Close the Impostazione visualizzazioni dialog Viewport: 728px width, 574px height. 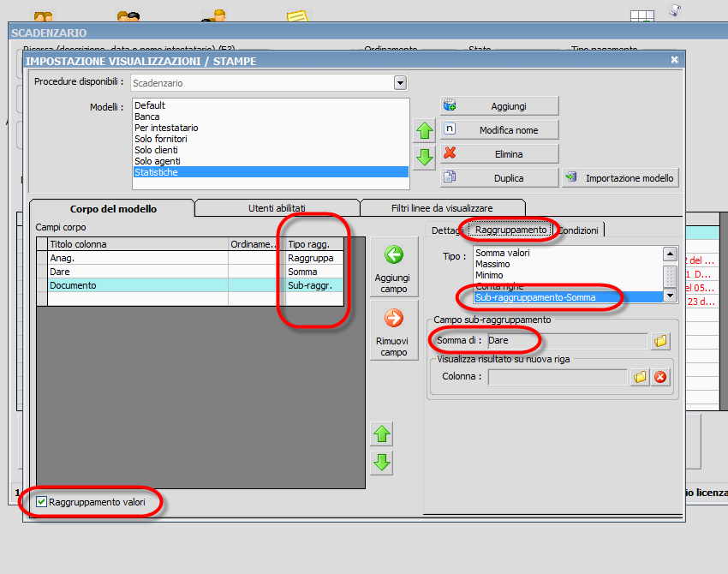point(674,60)
